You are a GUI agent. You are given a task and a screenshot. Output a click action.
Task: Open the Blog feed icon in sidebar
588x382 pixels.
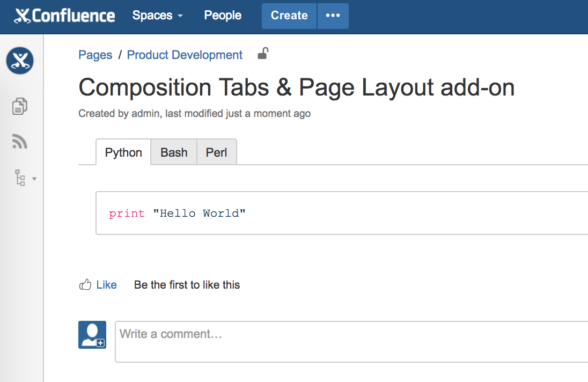(19, 141)
